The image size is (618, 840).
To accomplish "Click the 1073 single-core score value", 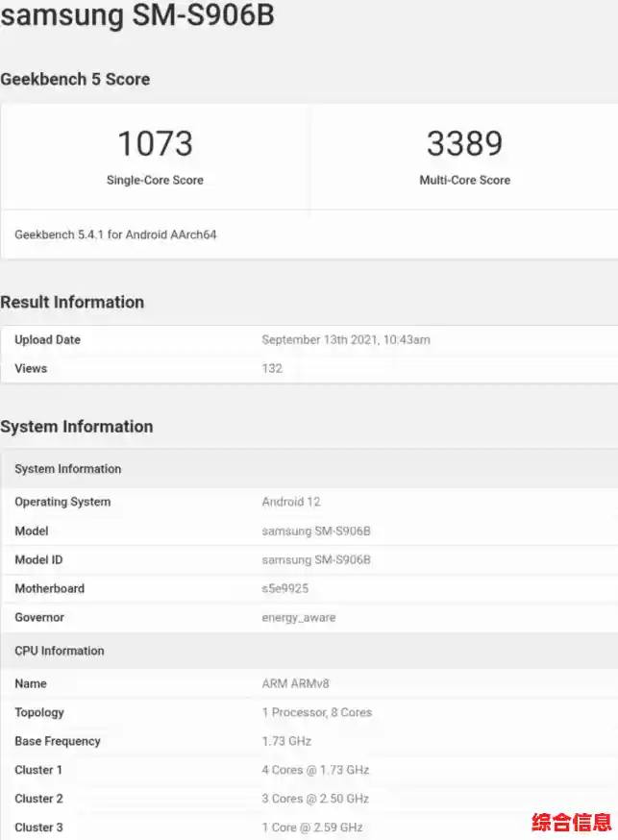I will (155, 144).
